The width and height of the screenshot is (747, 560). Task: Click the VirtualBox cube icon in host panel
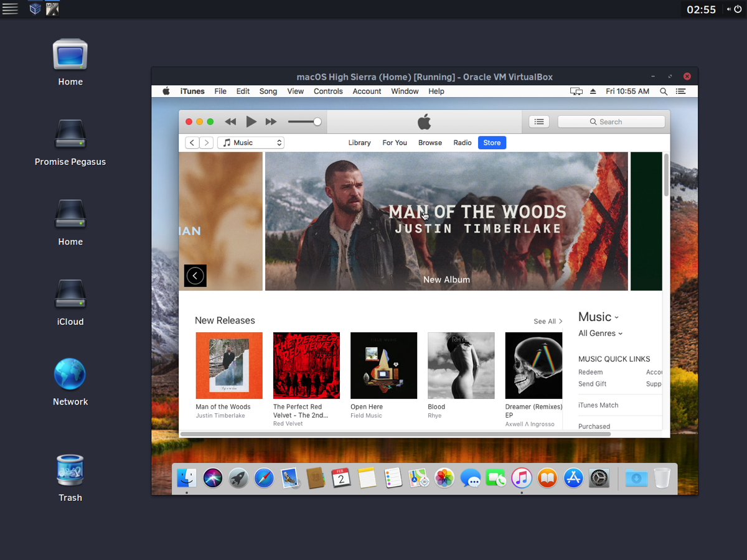tap(35, 9)
